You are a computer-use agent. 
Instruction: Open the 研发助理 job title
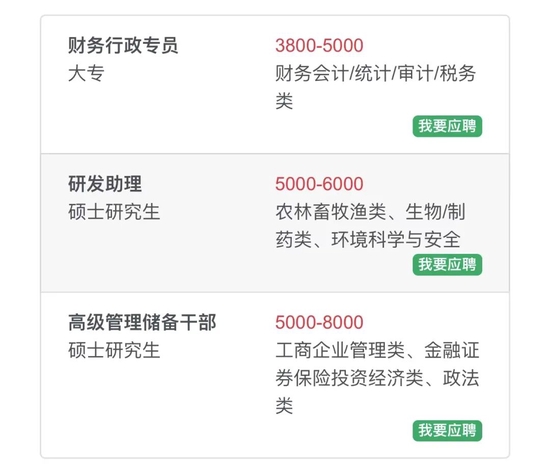click(x=105, y=184)
